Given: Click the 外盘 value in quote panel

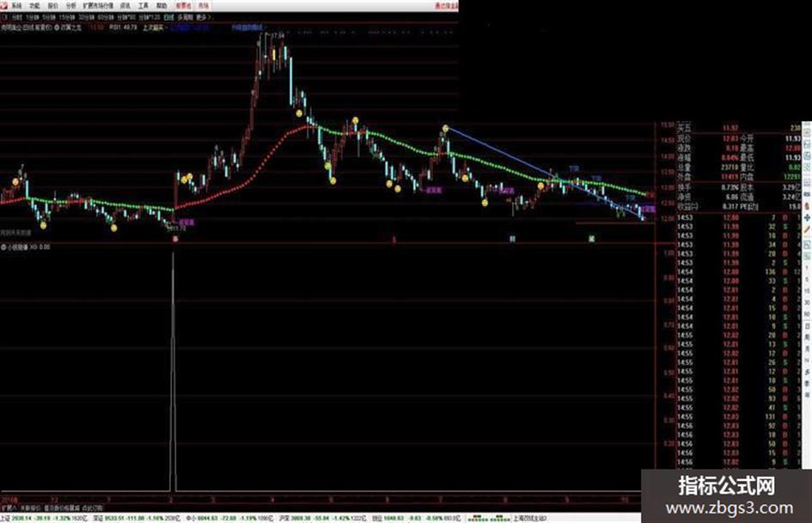Looking at the screenshot, I should click(730, 177).
